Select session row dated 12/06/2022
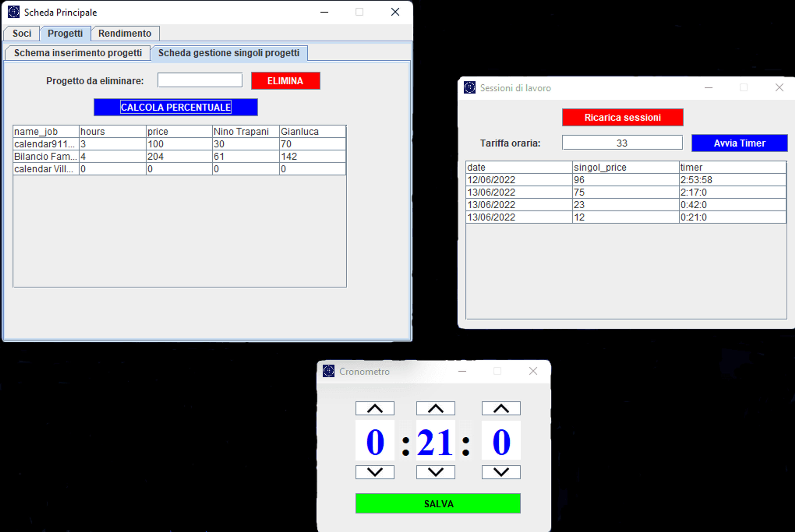The height and width of the screenshot is (532, 795). pyautogui.click(x=626, y=180)
